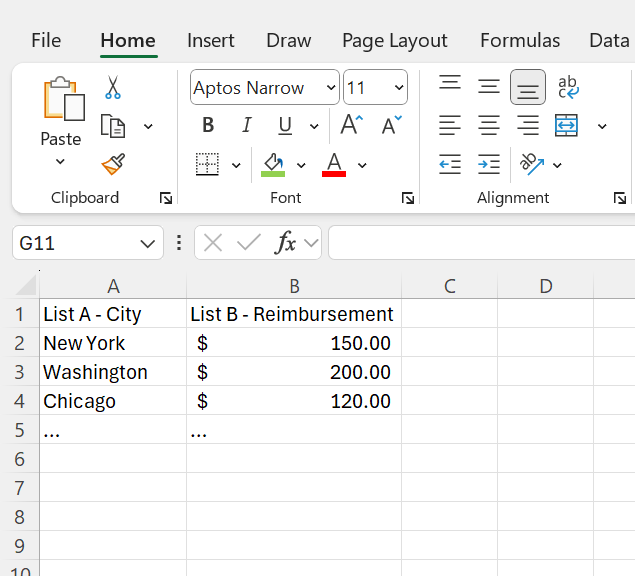
Task: Expand fill color palette arrow
Action: [301, 165]
